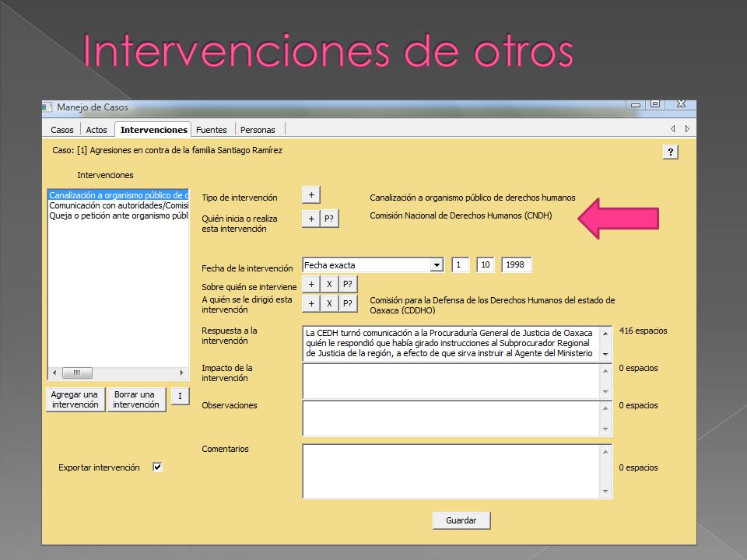Viewport: 747px width, 560px height.
Task: Open the Personas tab
Action: pos(258,130)
